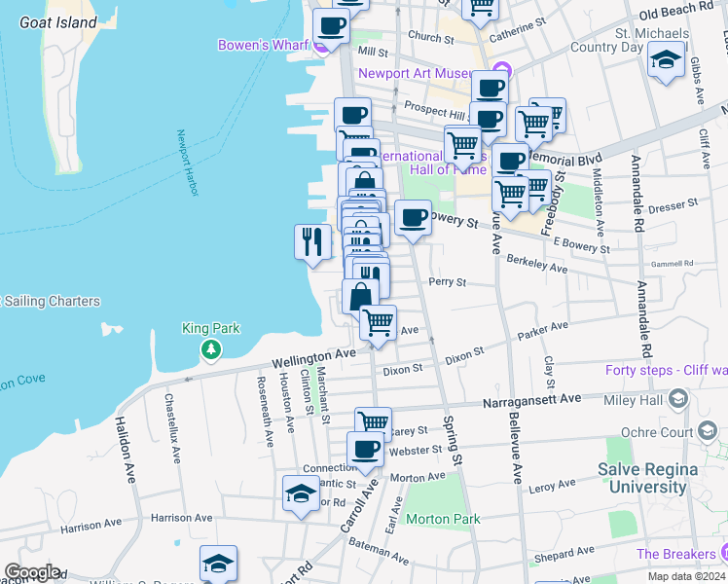Click the shopping cart marker above Wellington Ave
This screenshot has width=728, height=584.
[378, 325]
